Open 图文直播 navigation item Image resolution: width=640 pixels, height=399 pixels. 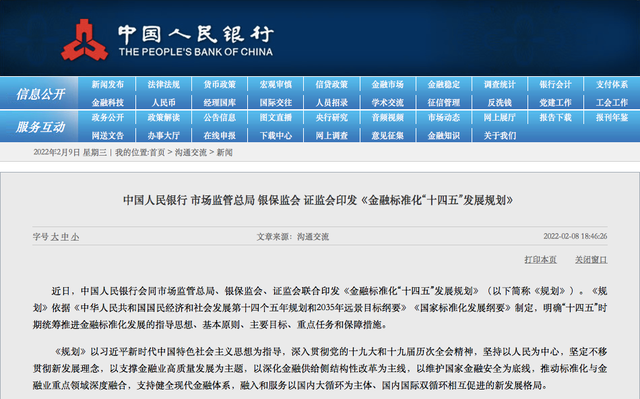(x=276, y=117)
